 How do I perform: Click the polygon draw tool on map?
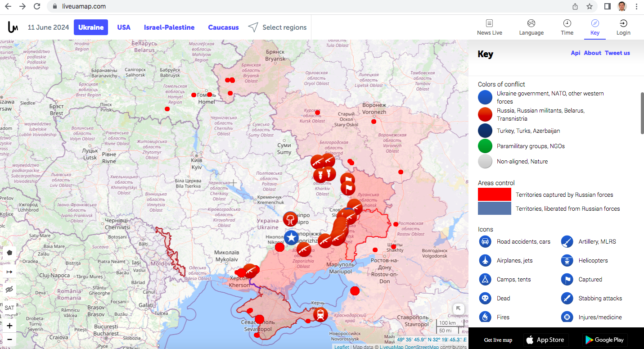pyautogui.click(x=9, y=253)
